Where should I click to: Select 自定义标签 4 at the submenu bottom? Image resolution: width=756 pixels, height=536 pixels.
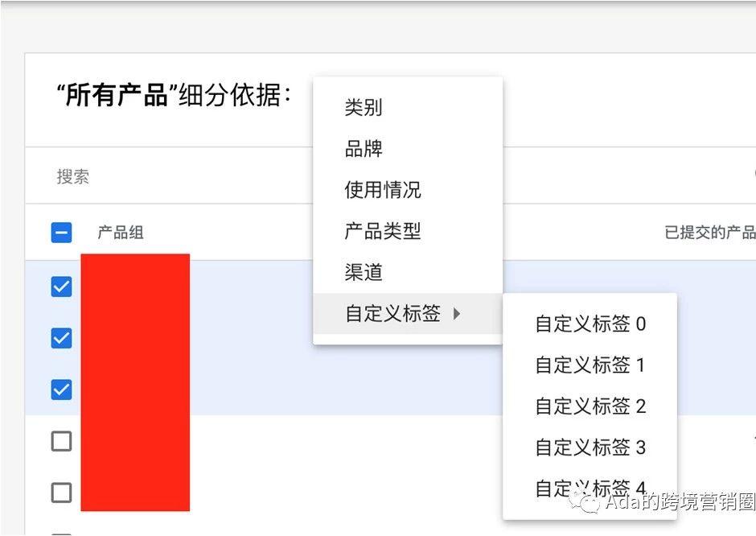tap(590, 488)
